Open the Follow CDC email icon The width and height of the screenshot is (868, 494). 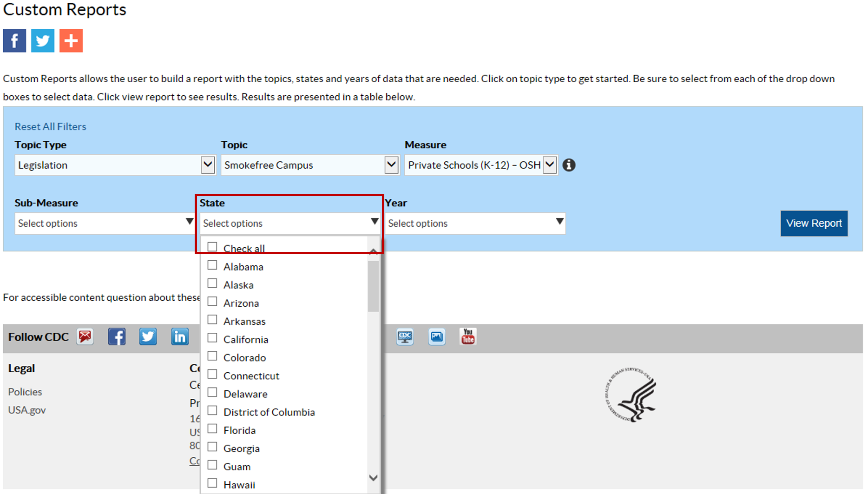pos(85,336)
